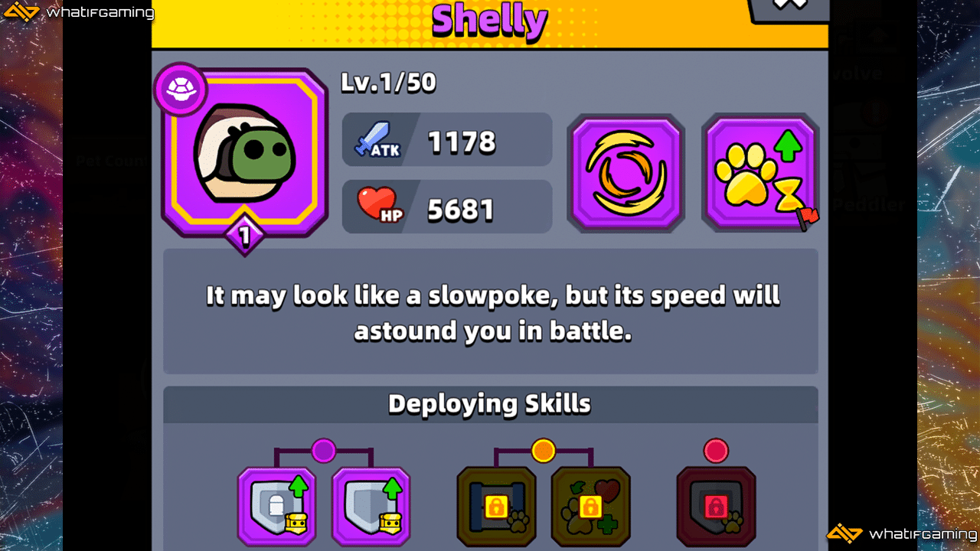
Task: Select Shelly's turtle portrait
Action: pyautogui.click(x=245, y=153)
